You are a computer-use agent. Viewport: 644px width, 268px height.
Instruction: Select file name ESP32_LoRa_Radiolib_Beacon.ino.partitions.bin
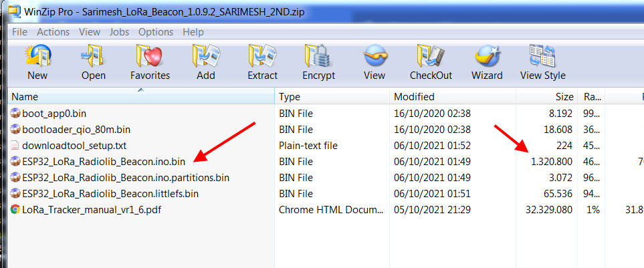pyautogui.click(x=126, y=178)
